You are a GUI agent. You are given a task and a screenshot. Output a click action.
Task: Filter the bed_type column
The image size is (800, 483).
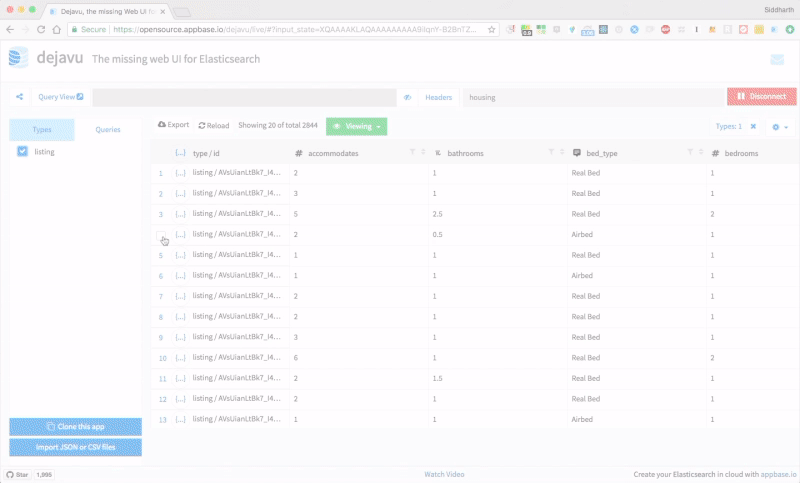690,152
